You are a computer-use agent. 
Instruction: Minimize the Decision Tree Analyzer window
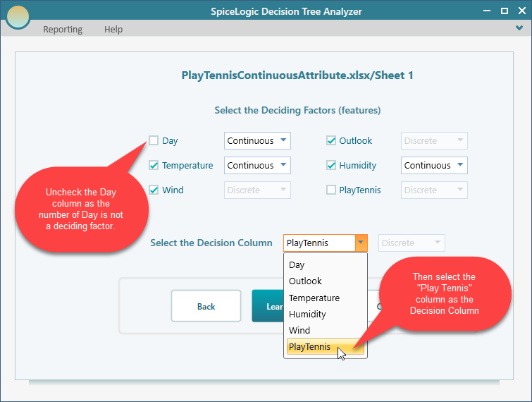pyautogui.click(x=487, y=11)
